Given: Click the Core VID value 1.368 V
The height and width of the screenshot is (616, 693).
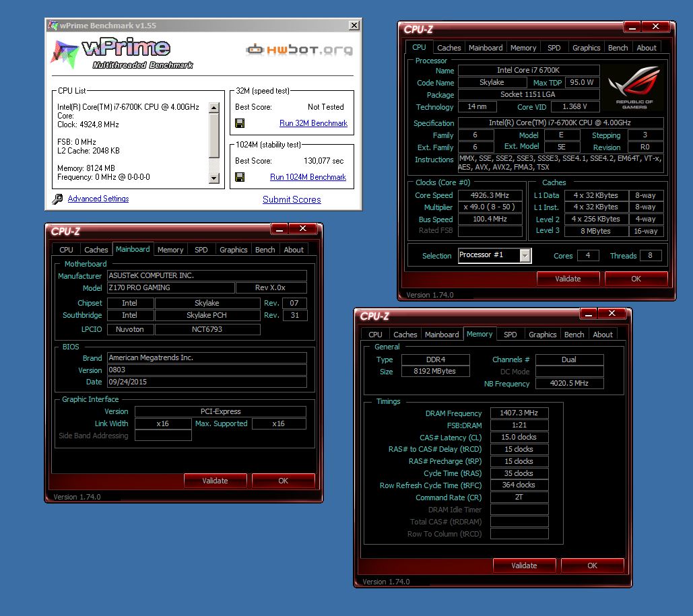Looking at the screenshot, I should pyautogui.click(x=575, y=107).
